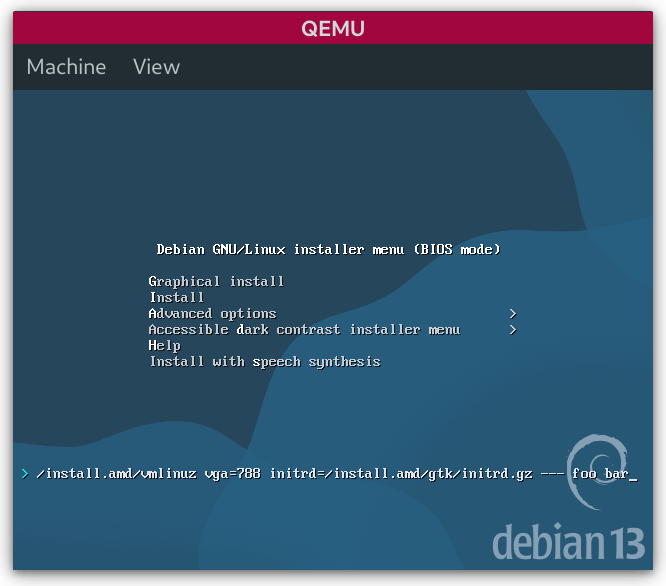The image size is (666, 586).
Task: Select Install with speech synthesis
Action: point(265,362)
